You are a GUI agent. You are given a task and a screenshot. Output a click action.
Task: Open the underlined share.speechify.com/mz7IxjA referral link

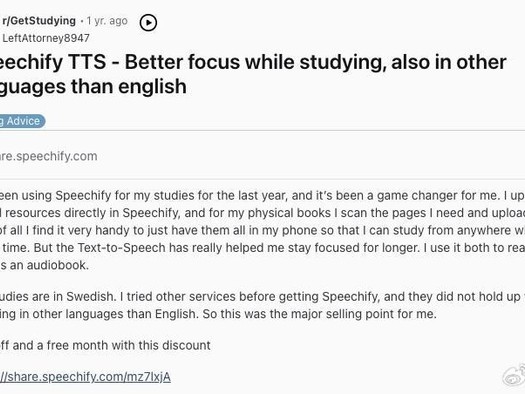(85, 377)
